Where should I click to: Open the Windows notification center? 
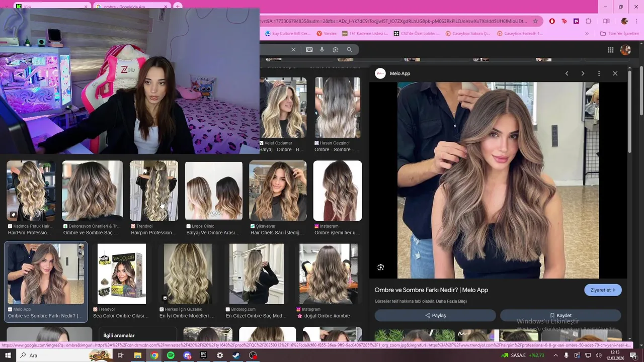(x=634, y=355)
